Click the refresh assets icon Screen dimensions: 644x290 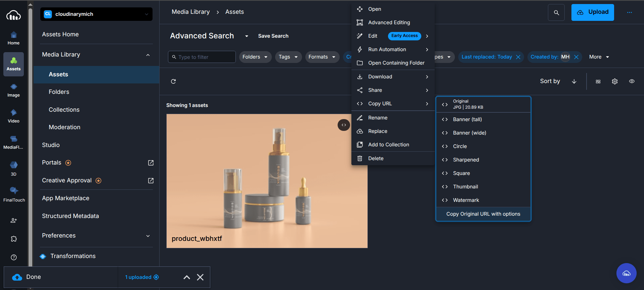[x=173, y=81]
